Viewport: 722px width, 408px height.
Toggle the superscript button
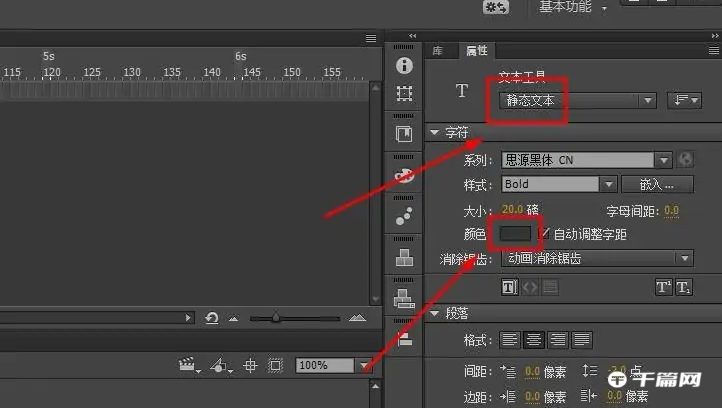pos(664,287)
